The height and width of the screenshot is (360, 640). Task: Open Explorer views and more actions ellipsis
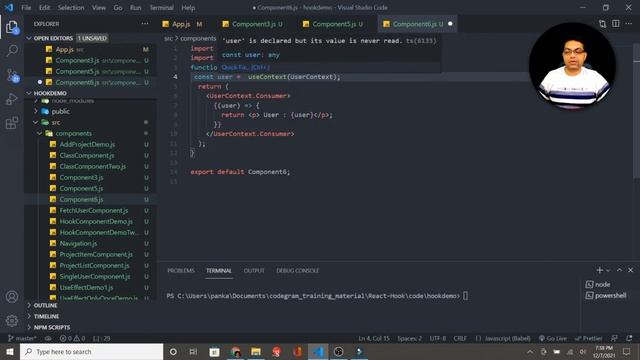[145, 24]
